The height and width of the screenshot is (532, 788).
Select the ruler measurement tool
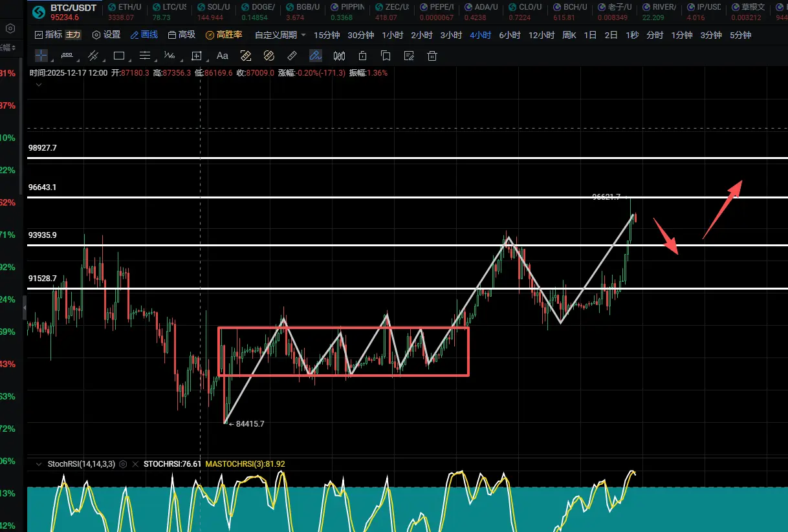pyautogui.click(x=292, y=56)
